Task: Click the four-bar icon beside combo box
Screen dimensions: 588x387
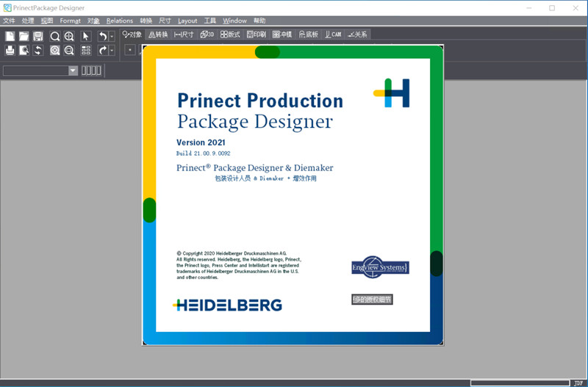Action: (x=91, y=70)
